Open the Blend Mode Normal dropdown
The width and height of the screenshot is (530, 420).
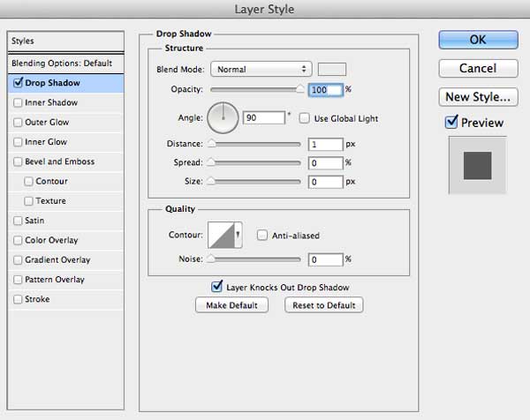coord(261,69)
